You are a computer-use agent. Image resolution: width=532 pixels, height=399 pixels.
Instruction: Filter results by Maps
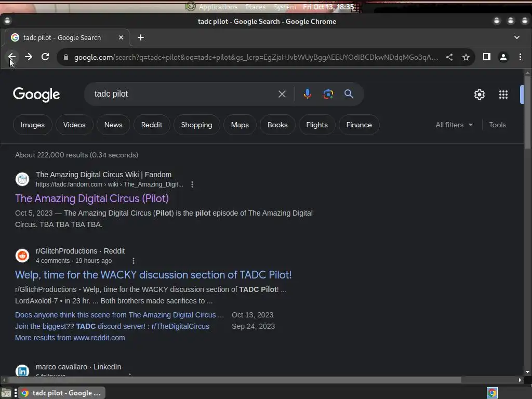[x=240, y=125]
